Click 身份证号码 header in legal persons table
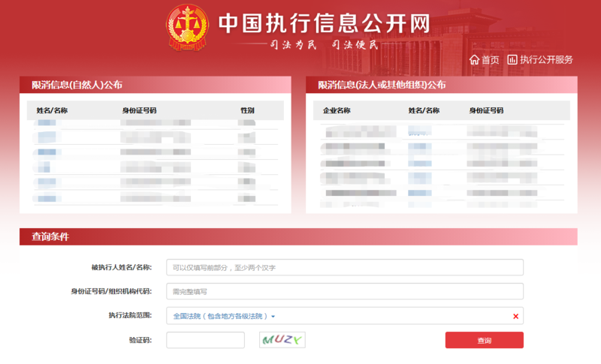This screenshot has width=601, height=364. pyautogui.click(x=486, y=110)
